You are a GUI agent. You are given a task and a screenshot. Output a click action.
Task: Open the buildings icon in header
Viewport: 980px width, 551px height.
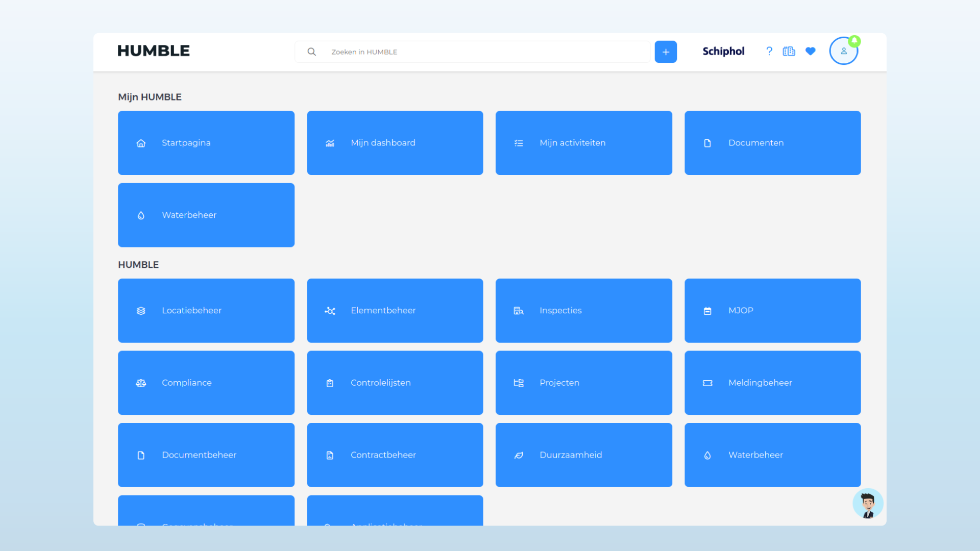[x=789, y=51]
